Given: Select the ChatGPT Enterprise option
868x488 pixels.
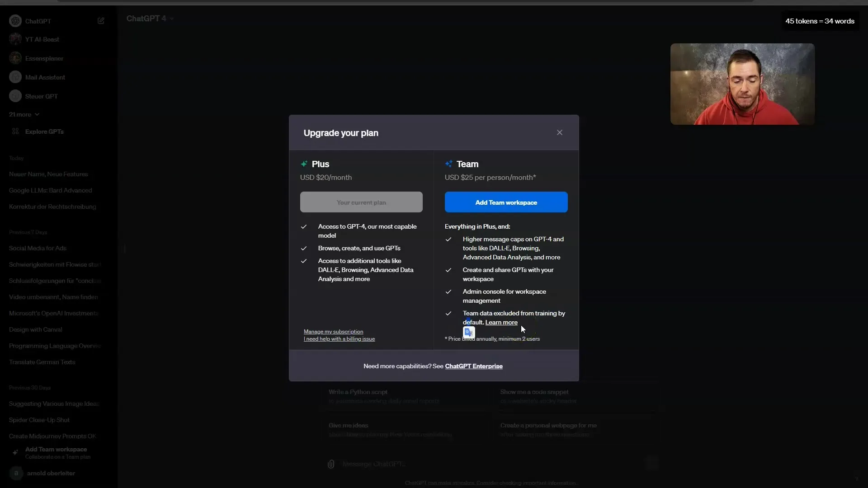Looking at the screenshot, I should (474, 366).
